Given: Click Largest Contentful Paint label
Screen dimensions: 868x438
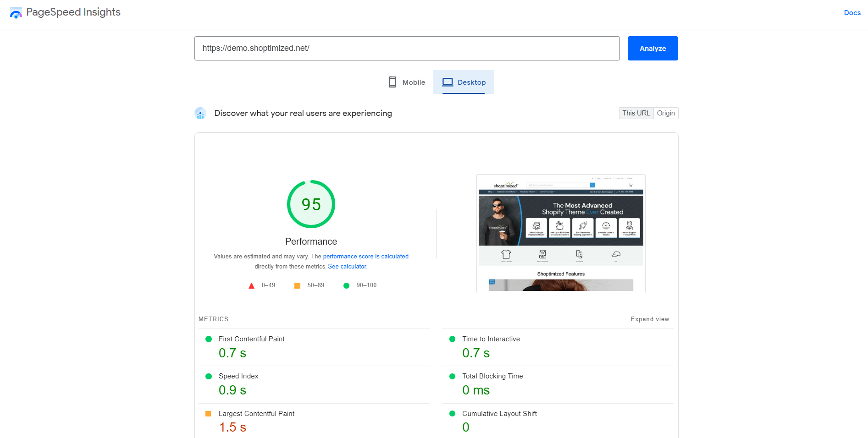Looking at the screenshot, I should (256, 414).
